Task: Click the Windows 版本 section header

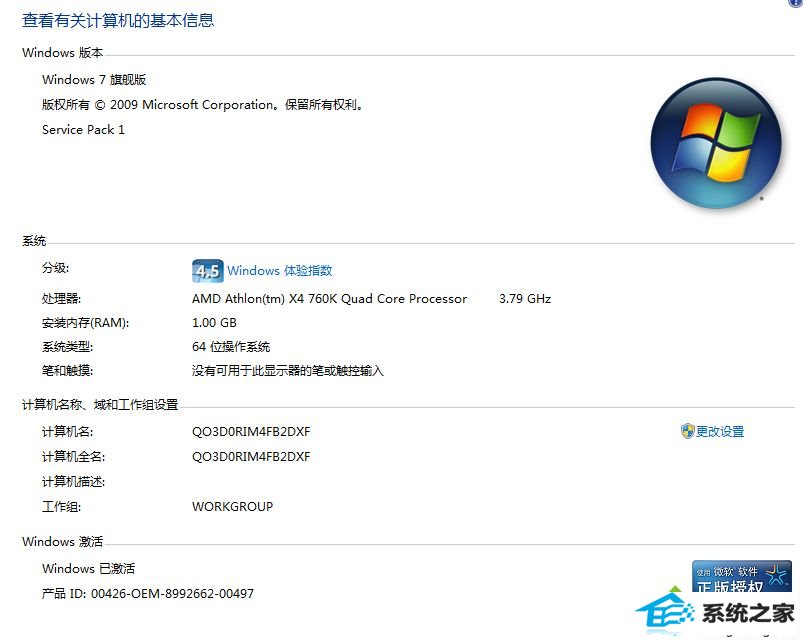Action: (x=62, y=52)
